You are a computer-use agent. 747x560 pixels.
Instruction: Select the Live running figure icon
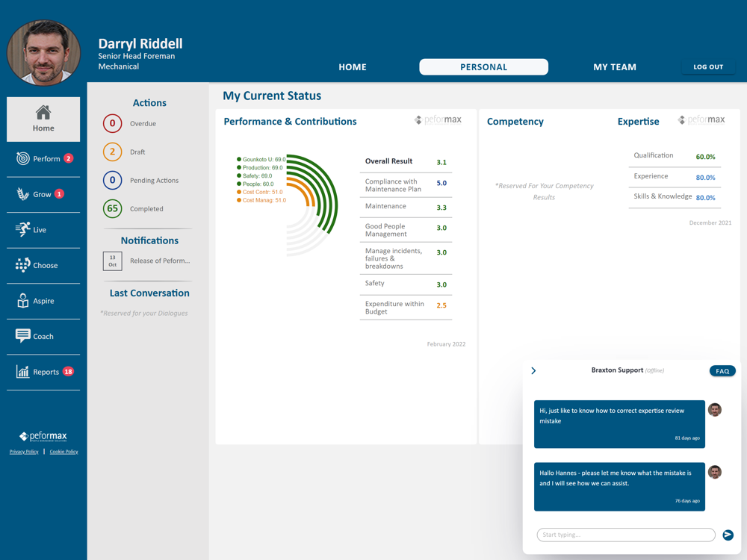22,229
